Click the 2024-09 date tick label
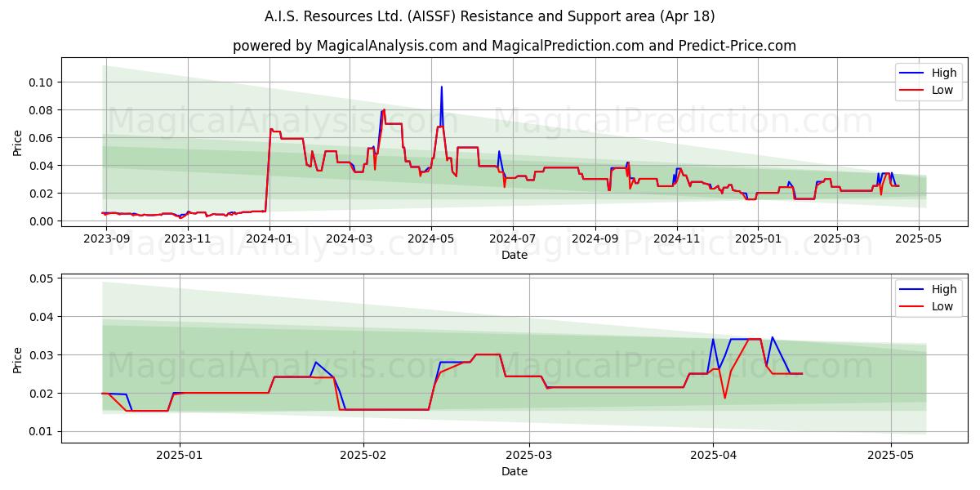The image size is (980, 490). click(595, 239)
